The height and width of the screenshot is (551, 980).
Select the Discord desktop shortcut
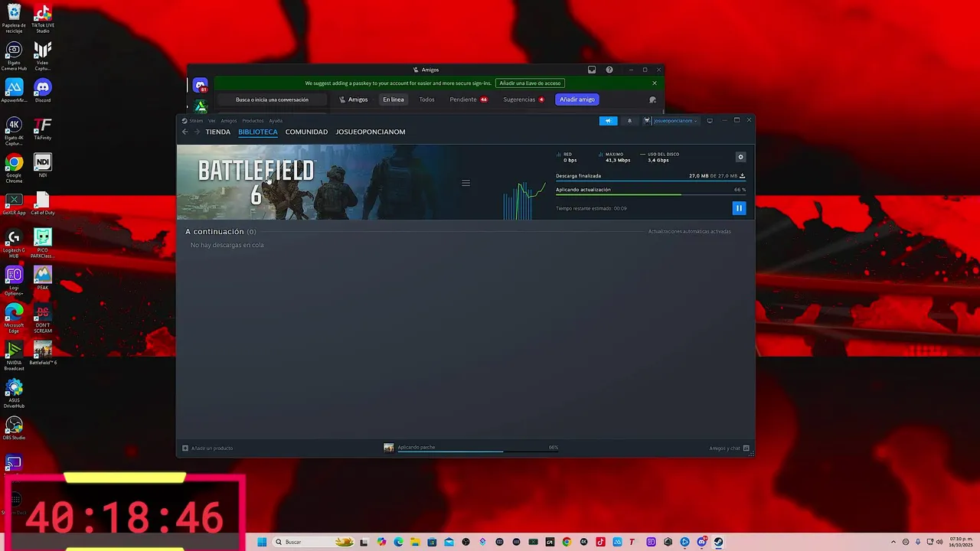43,92
